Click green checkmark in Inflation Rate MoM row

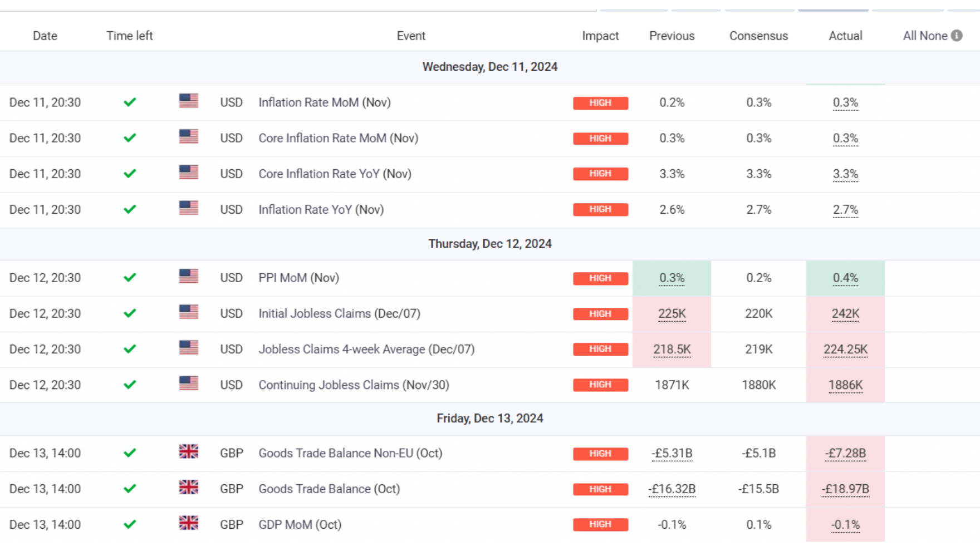[x=130, y=102]
